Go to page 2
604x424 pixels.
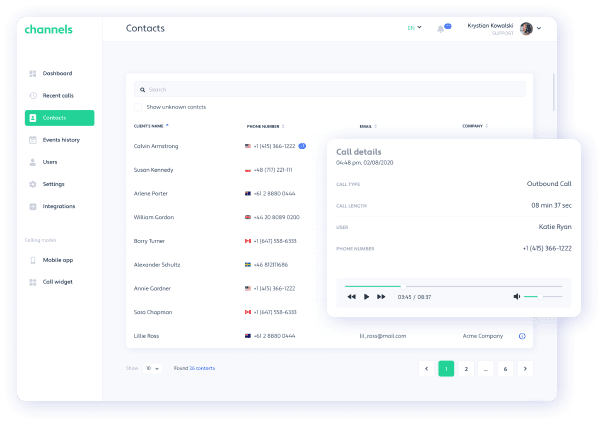pos(466,369)
